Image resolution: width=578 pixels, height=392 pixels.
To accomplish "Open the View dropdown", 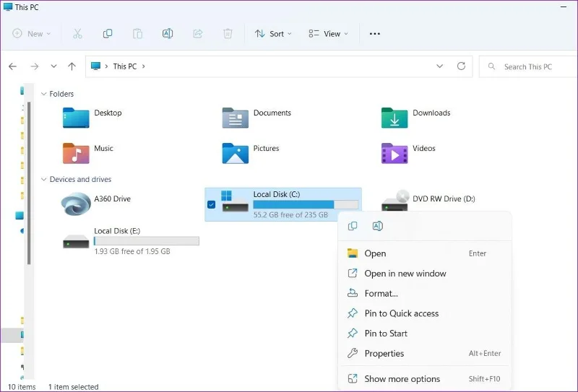I will coord(329,34).
